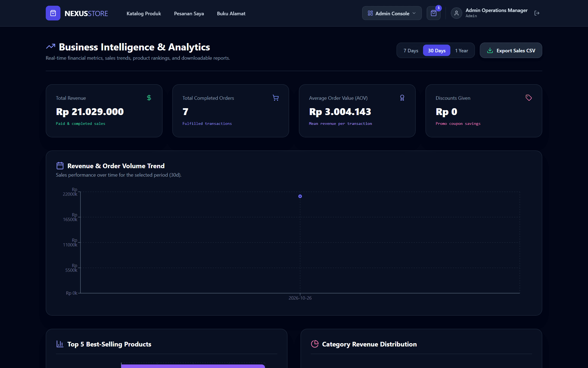
Task: Click the tag icon on Discounts Given card
Action: click(529, 98)
